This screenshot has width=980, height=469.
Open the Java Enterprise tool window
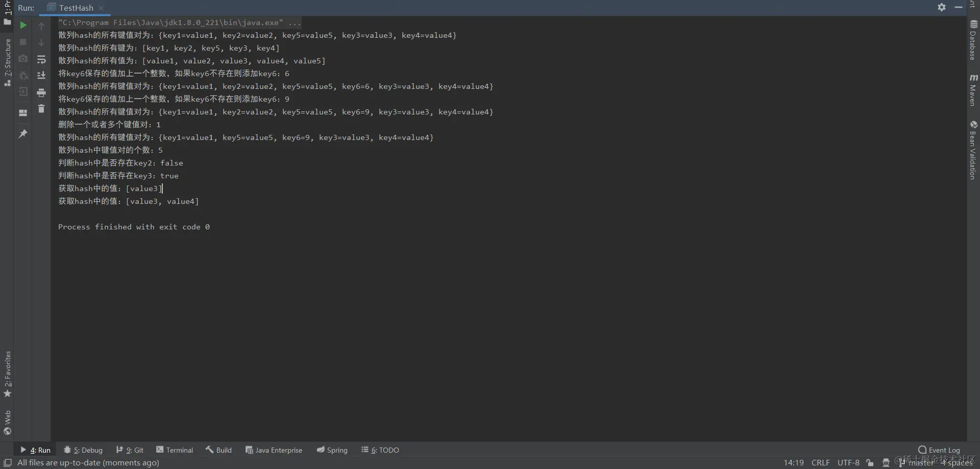point(274,450)
